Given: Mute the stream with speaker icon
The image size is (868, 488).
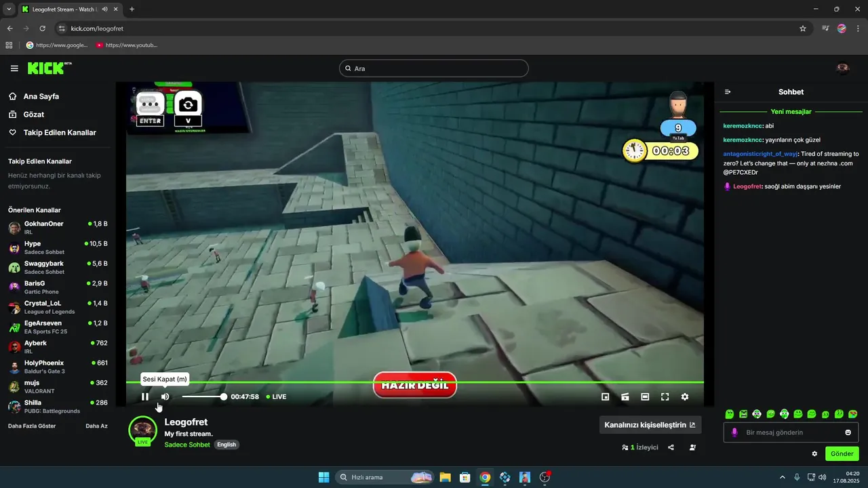Looking at the screenshot, I should 165,396.
